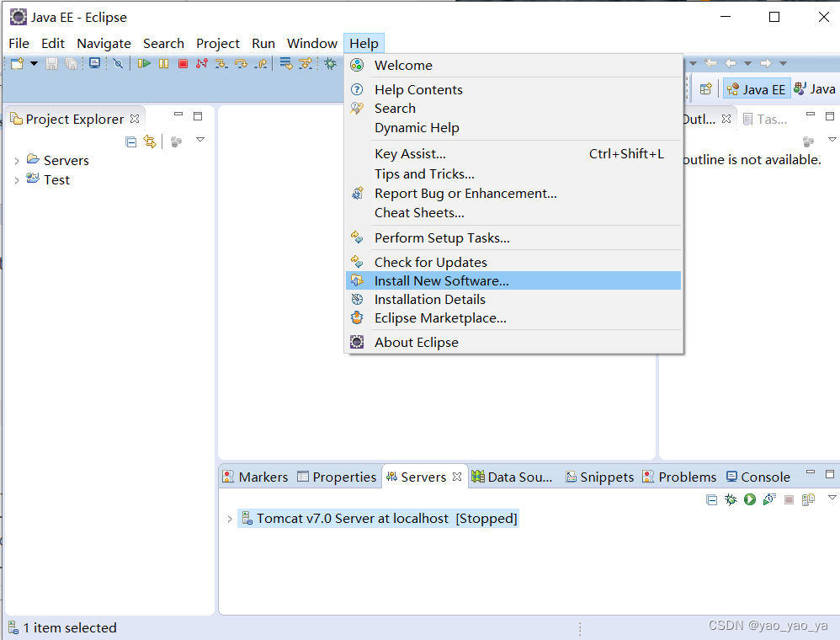The width and height of the screenshot is (840, 640).
Task: Choose Install New Software from Help menu
Action: (513, 280)
